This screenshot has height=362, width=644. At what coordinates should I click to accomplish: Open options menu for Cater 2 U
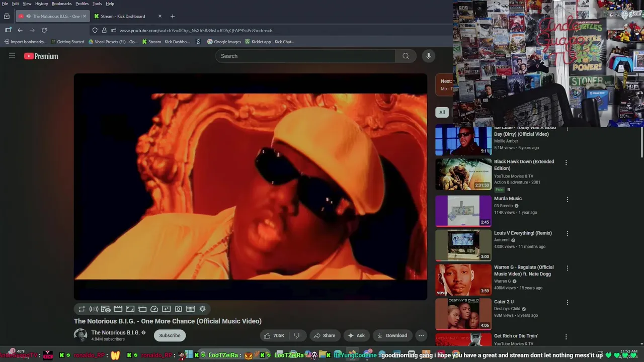568,302
